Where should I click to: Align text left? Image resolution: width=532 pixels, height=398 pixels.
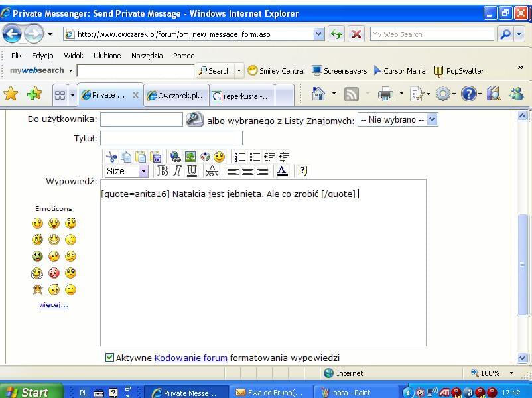[x=233, y=171]
